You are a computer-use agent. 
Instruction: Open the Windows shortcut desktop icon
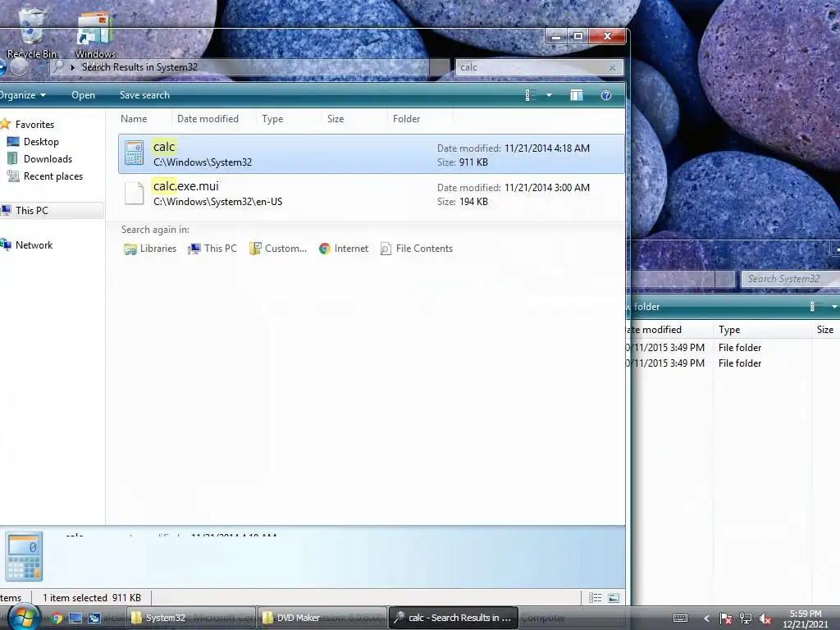[95, 33]
